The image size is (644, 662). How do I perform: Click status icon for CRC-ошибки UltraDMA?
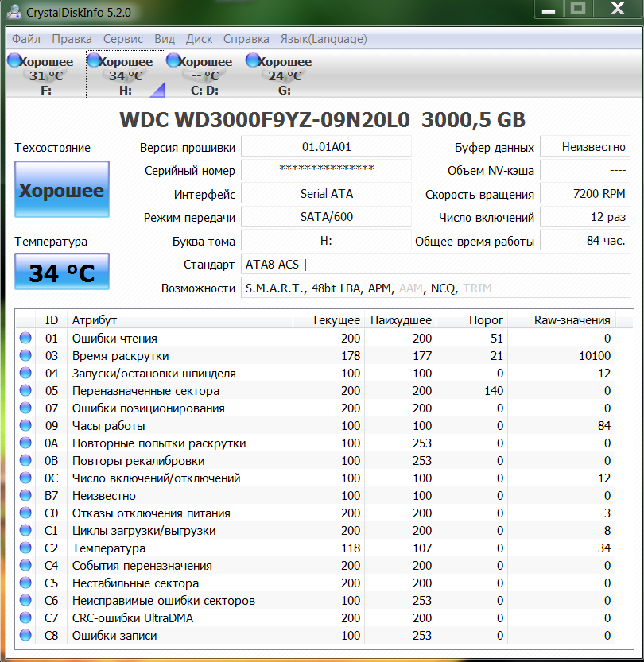pos(25,617)
